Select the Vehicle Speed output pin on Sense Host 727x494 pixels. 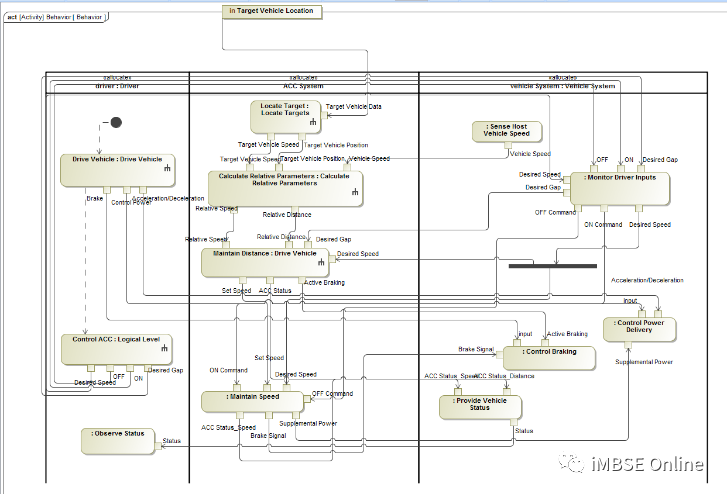[508, 145]
